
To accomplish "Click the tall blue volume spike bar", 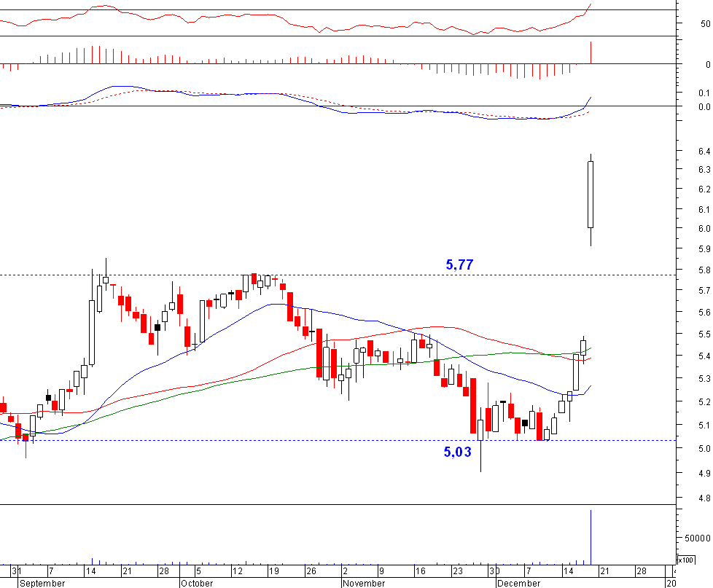I will pos(591,537).
